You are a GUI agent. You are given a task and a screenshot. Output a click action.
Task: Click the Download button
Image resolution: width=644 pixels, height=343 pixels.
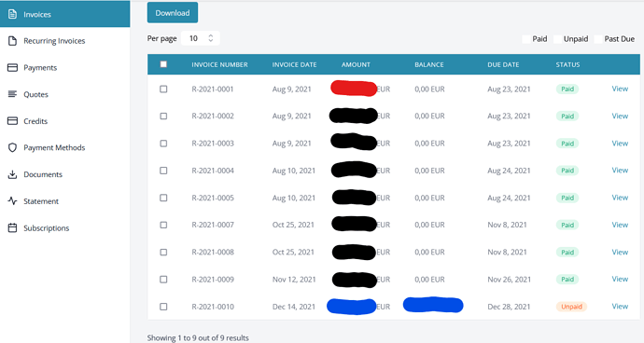173,13
